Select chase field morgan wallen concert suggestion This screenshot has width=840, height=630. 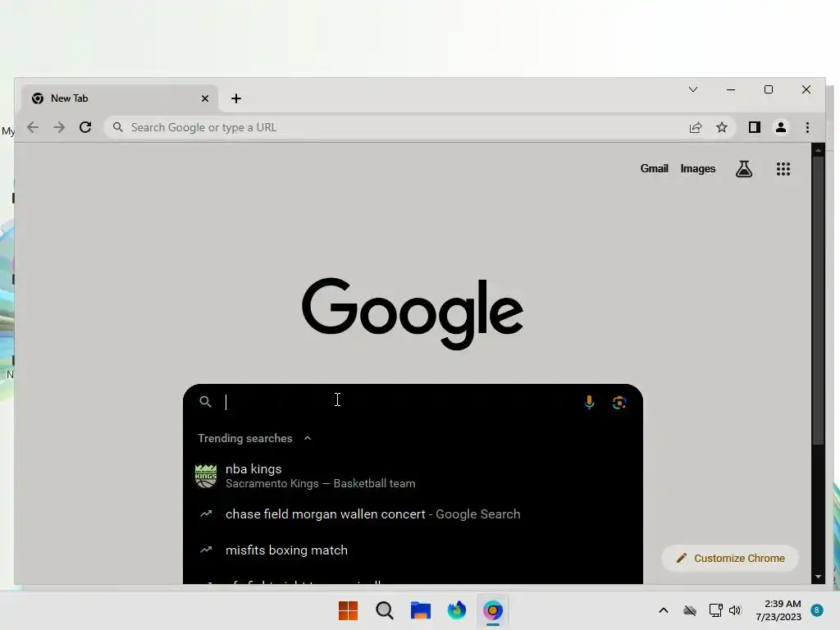413,514
